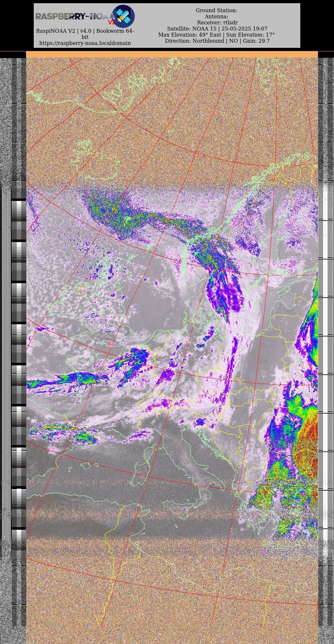Screen dimensions: 334x644
Task: Click the 'Ground Station:' label
Action: tap(216, 10)
